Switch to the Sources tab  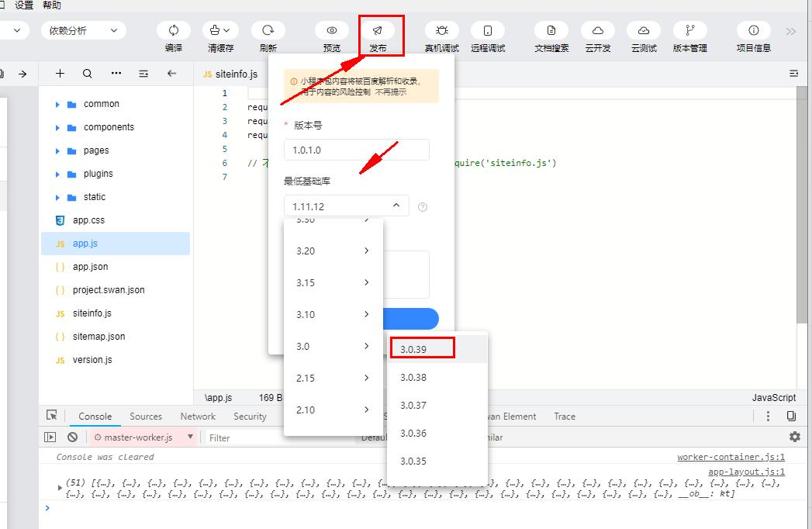click(146, 417)
